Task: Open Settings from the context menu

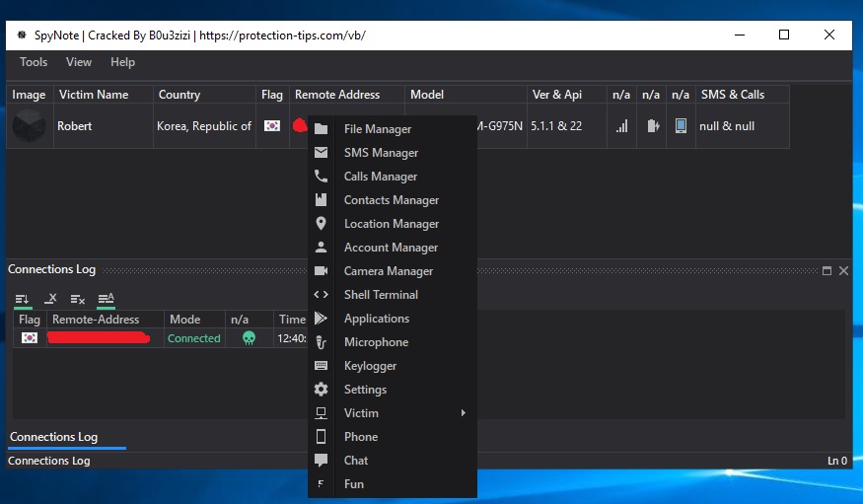Action: (x=392, y=389)
